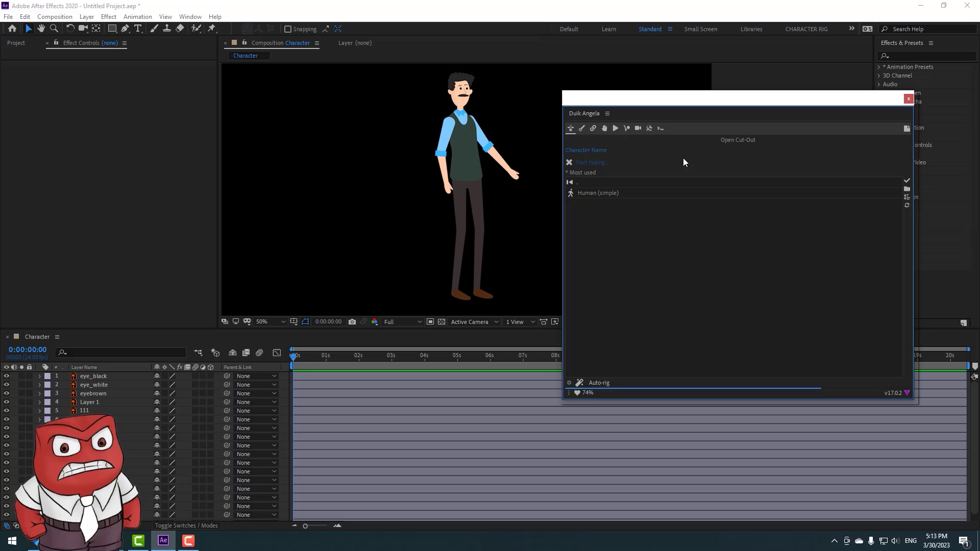Screen dimensions: 980x551
Task: Toggle the Effect Controls panel lock
Action: [x=56, y=43]
